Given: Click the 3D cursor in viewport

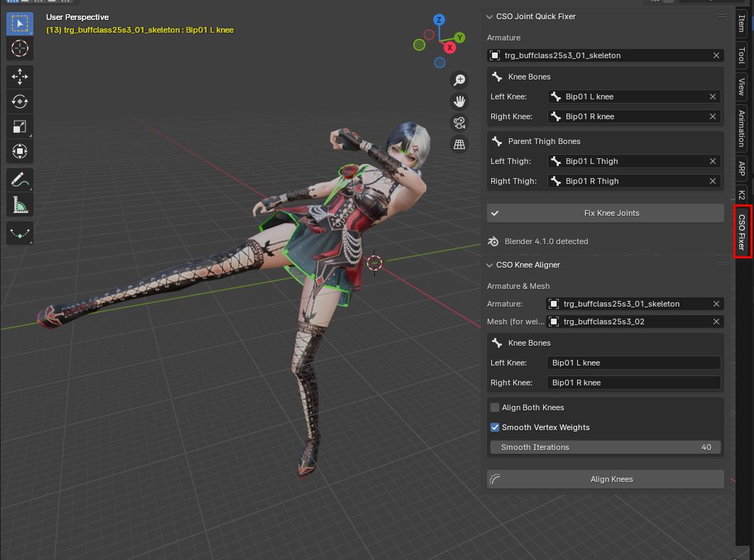Looking at the screenshot, I should click(375, 263).
